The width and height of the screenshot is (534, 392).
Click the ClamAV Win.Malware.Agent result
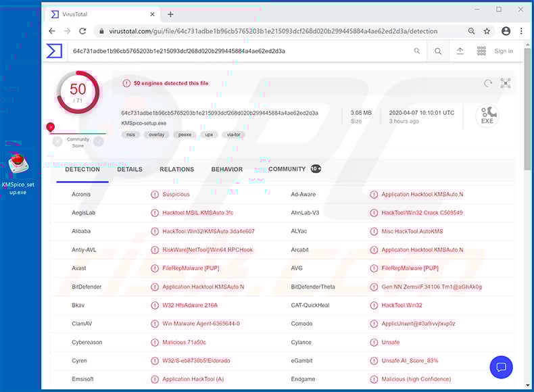(x=201, y=324)
